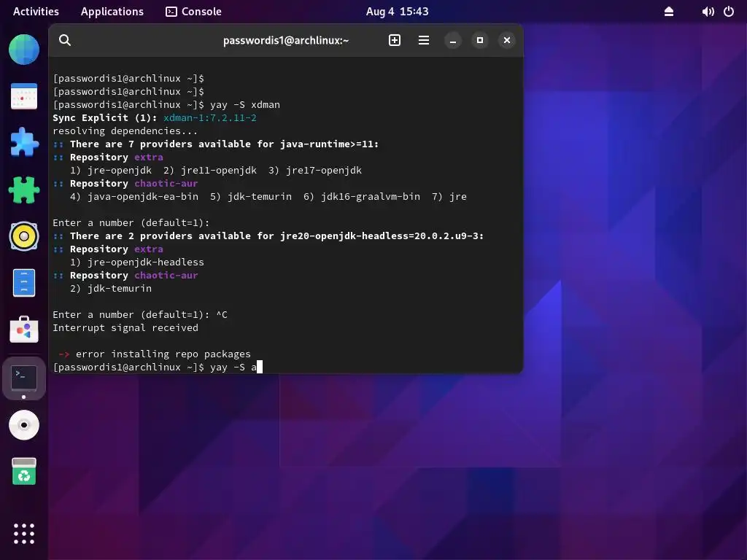This screenshot has height=560, width=747.
Task: Click the jdk16-graalvm-bin option text
Action: click(362, 196)
